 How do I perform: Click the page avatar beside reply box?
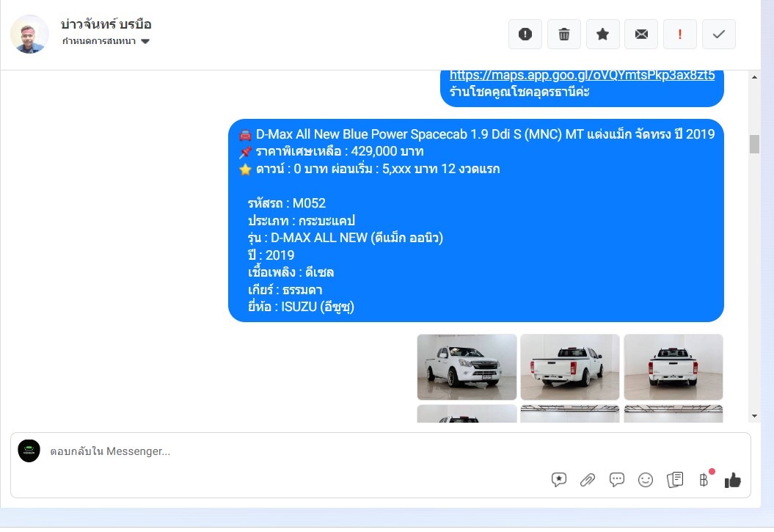coord(29,451)
